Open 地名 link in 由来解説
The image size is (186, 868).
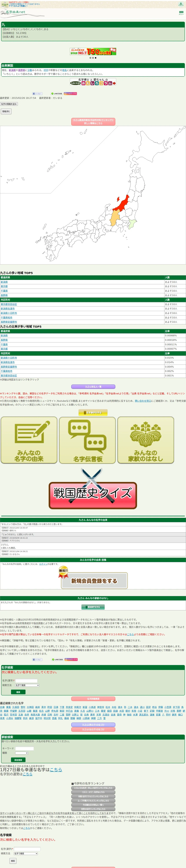click(64, 70)
